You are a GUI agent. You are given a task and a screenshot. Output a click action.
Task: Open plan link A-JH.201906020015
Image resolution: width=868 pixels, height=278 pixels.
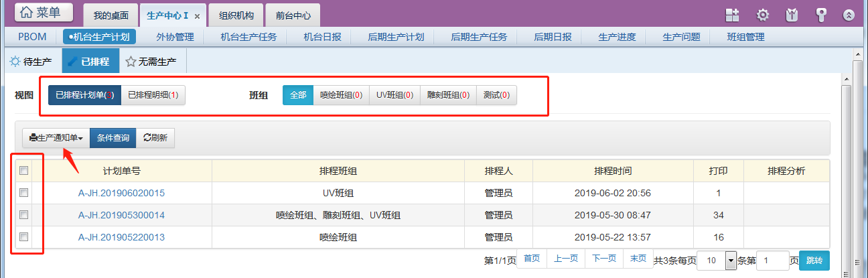pyautogui.click(x=121, y=193)
